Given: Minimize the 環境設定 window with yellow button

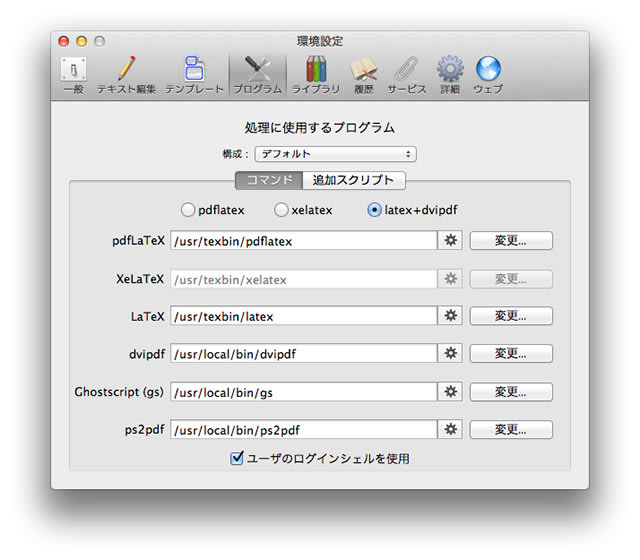Looking at the screenshot, I should pos(82,41).
